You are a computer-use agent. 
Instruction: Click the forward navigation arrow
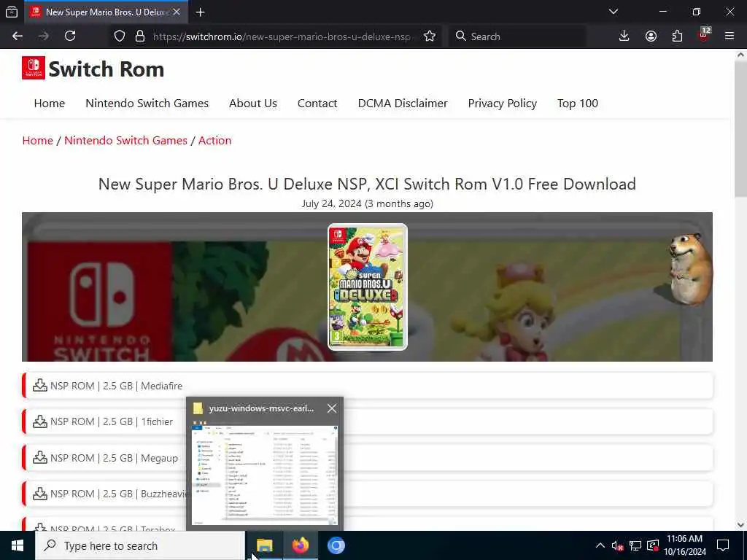pyautogui.click(x=43, y=36)
